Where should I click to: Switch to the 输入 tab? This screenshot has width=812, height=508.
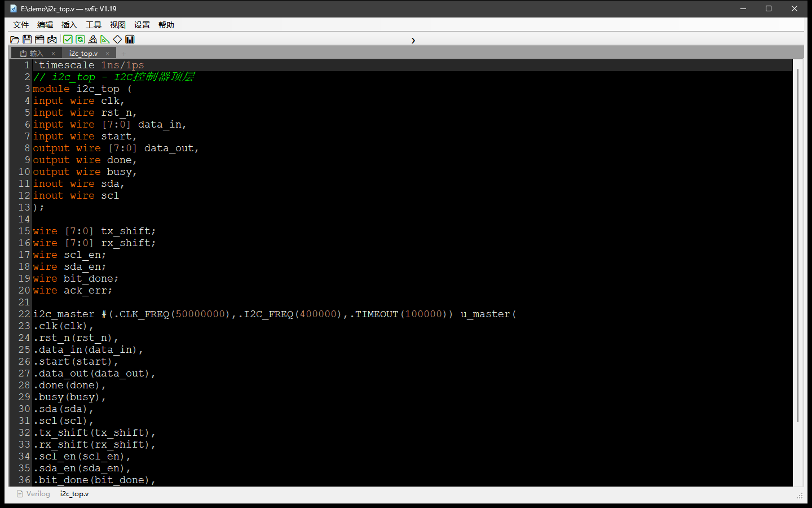coord(36,54)
